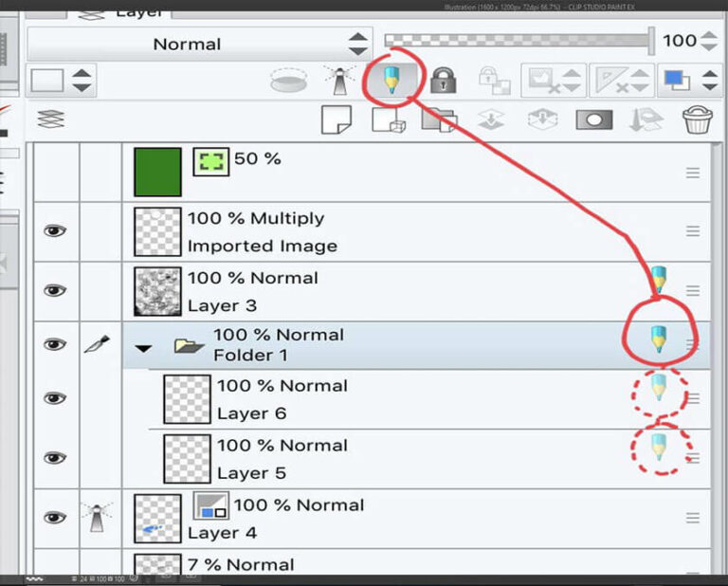Click the Layer 4 thumbnail
The height and width of the screenshot is (586, 728).
(157, 519)
